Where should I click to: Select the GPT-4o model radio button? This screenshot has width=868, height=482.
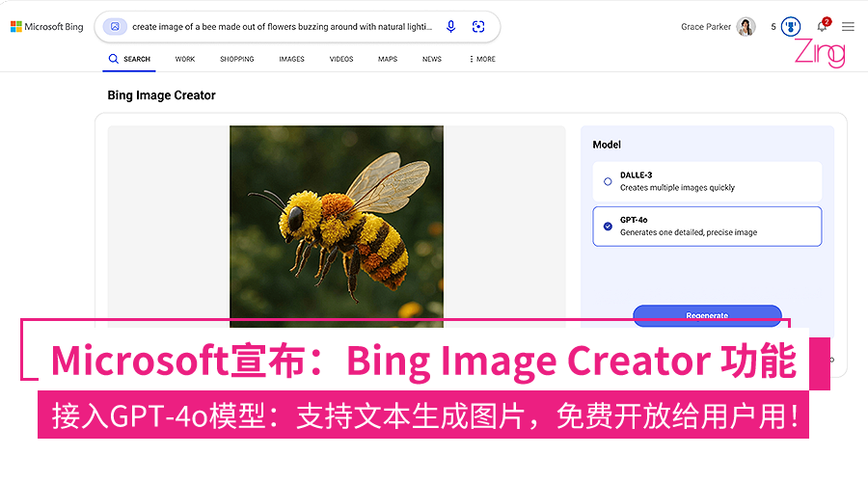coord(608,227)
